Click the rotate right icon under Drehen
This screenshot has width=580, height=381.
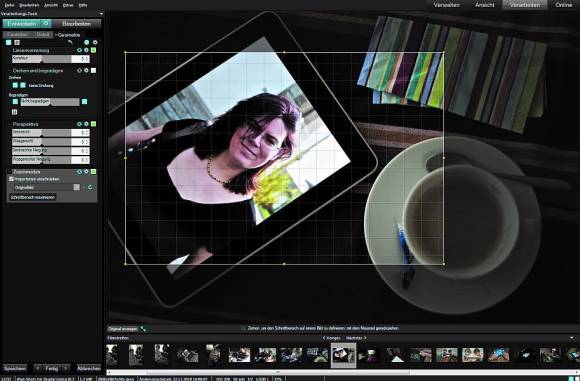23,85
